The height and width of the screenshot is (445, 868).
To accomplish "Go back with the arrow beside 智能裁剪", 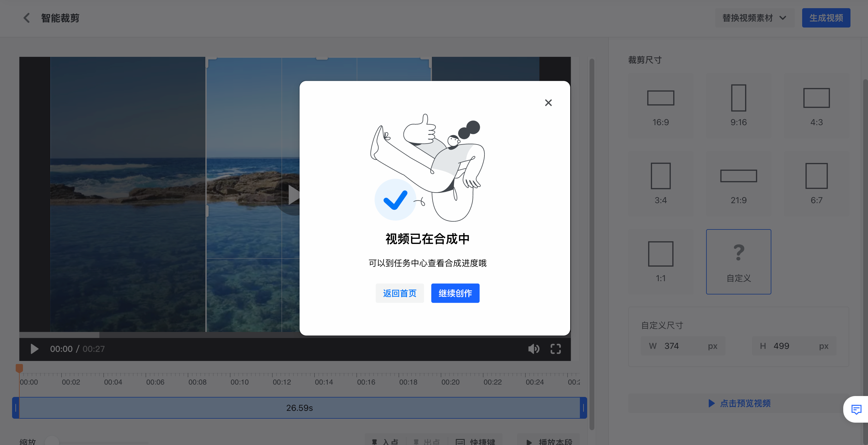I will [27, 18].
